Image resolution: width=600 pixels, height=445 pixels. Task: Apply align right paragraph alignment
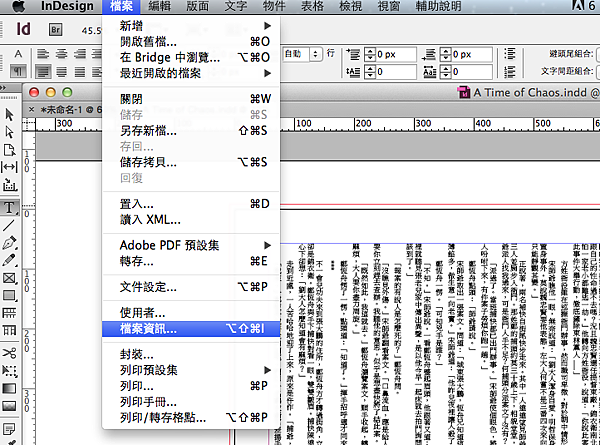coord(80,54)
